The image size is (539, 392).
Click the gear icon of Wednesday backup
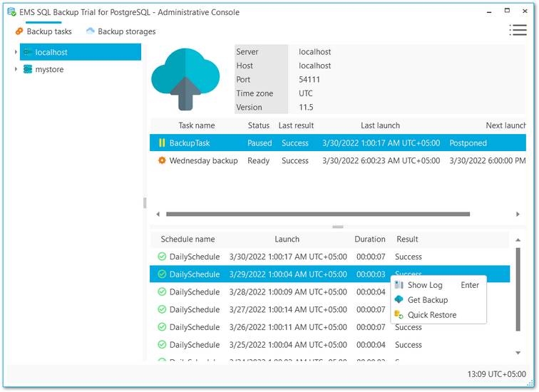162,160
